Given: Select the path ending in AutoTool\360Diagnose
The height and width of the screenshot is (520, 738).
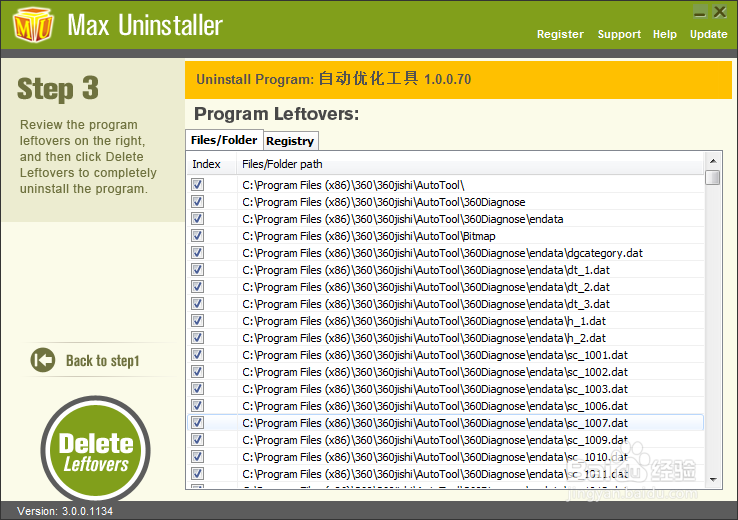Looking at the screenshot, I should pos(384,202).
